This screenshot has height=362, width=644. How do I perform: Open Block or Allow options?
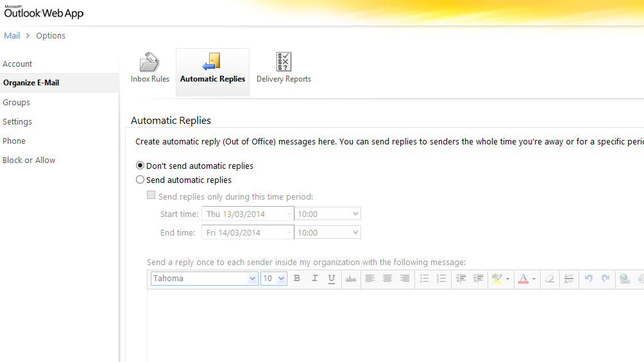(x=29, y=160)
